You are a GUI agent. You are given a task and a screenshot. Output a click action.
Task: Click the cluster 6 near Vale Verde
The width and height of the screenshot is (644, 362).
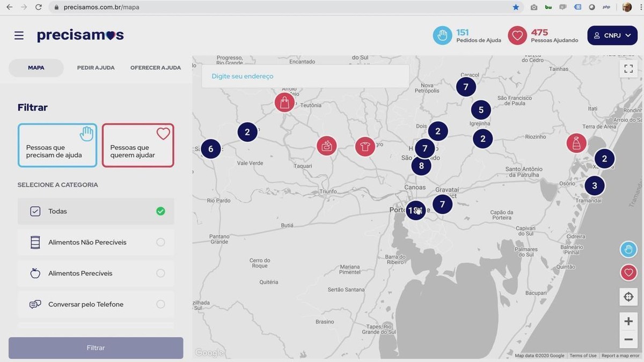pyautogui.click(x=210, y=149)
